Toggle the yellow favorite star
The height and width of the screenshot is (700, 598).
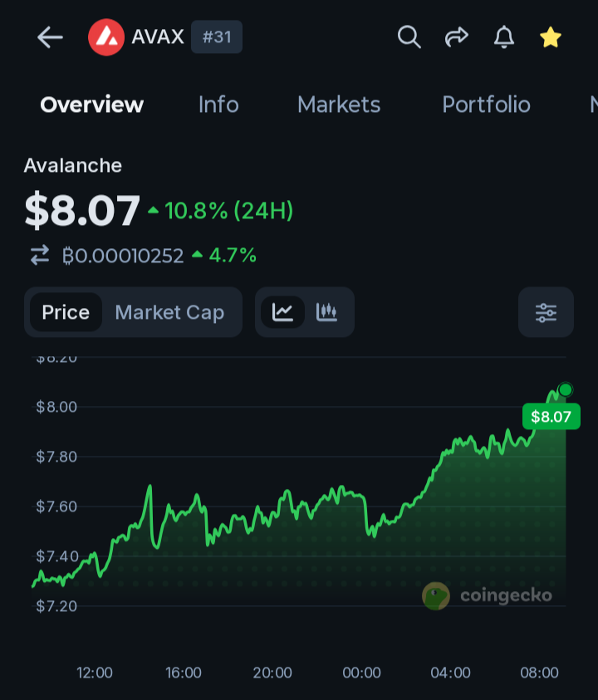coord(550,37)
